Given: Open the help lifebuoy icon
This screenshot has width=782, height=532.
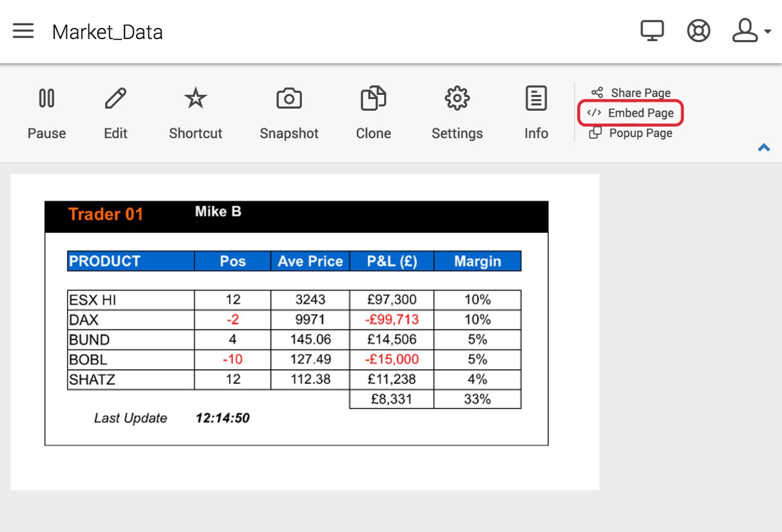Looking at the screenshot, I should point(699,31).
